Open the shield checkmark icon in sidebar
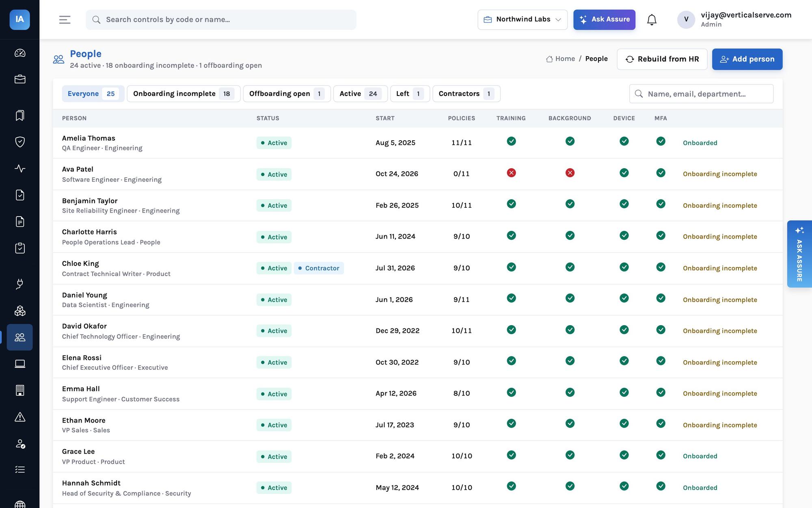The image size is (812, 508). coord(20,142)
